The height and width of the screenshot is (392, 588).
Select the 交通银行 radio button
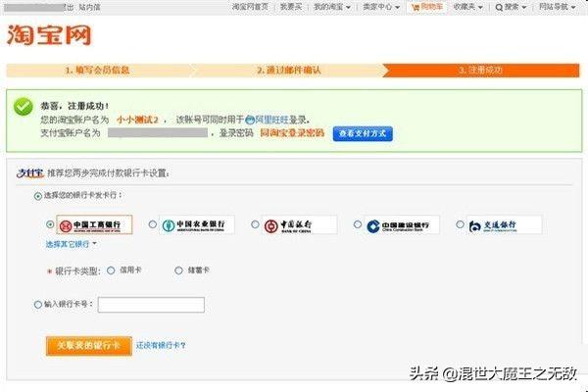460,224
